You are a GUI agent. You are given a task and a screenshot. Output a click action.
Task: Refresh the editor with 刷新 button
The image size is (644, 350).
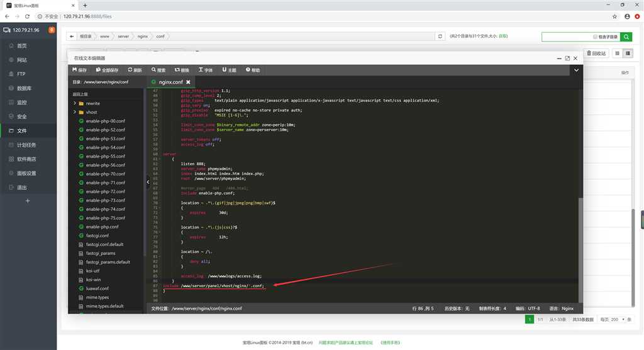[135, 70]
